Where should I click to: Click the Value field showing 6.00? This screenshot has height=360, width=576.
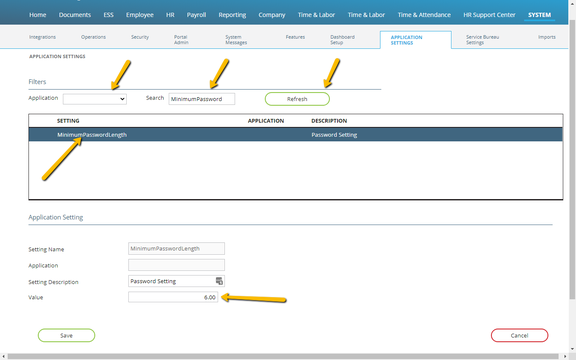click(x=173, y=297)
